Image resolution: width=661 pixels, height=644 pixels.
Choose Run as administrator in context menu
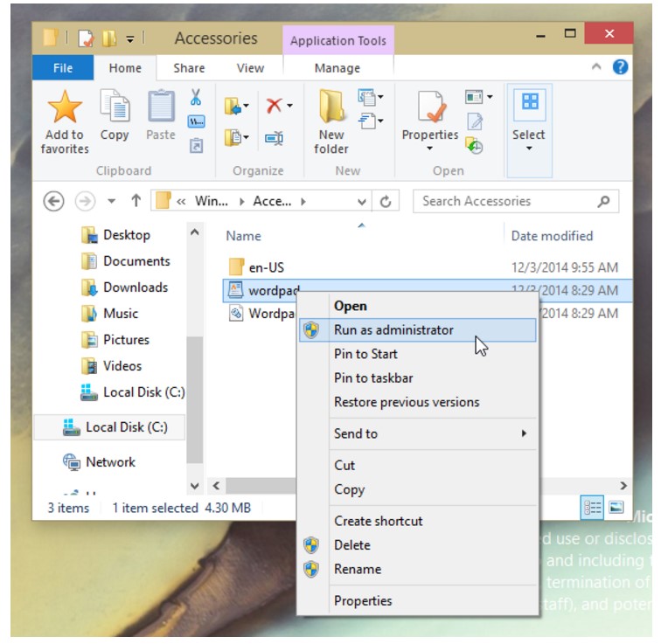(418, 330)
